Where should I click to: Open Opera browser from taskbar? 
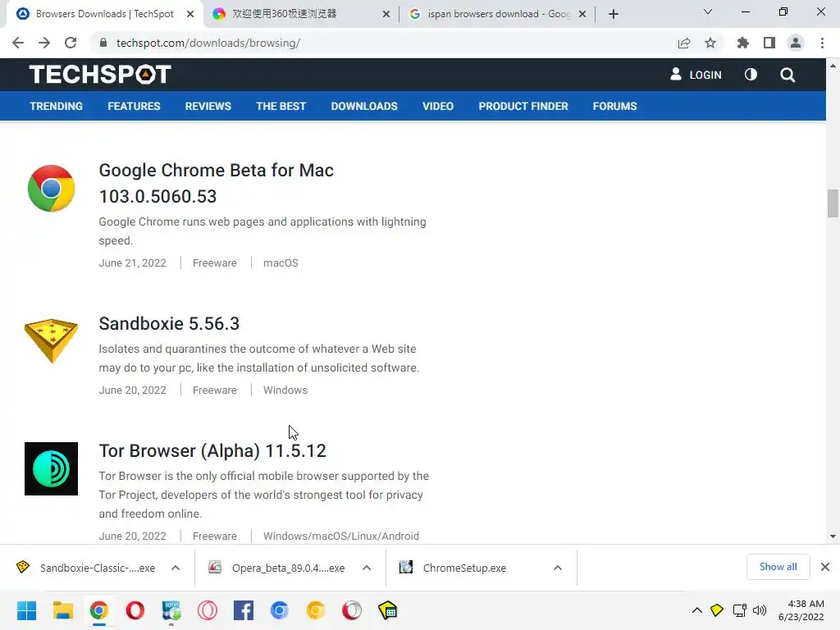coord(135,610)
